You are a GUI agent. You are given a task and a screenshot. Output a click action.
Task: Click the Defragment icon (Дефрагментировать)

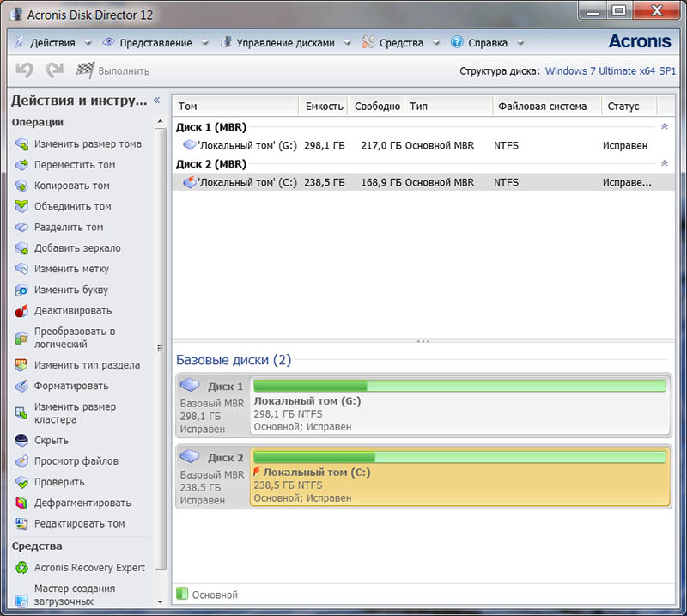[x=21, y=503]
